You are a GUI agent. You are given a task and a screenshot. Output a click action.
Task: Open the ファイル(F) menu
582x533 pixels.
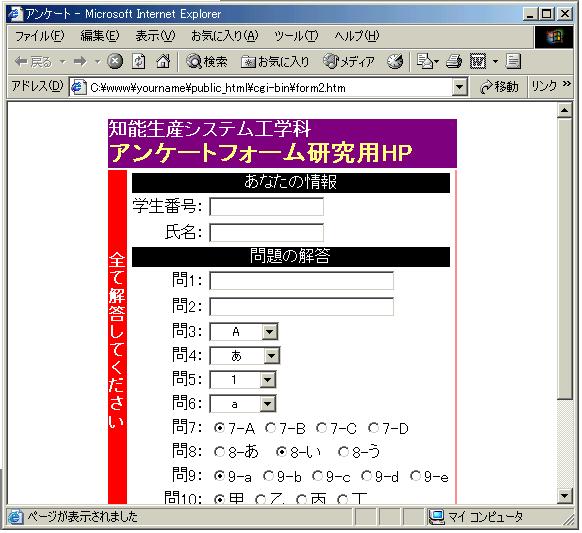[x=39, y=36]
